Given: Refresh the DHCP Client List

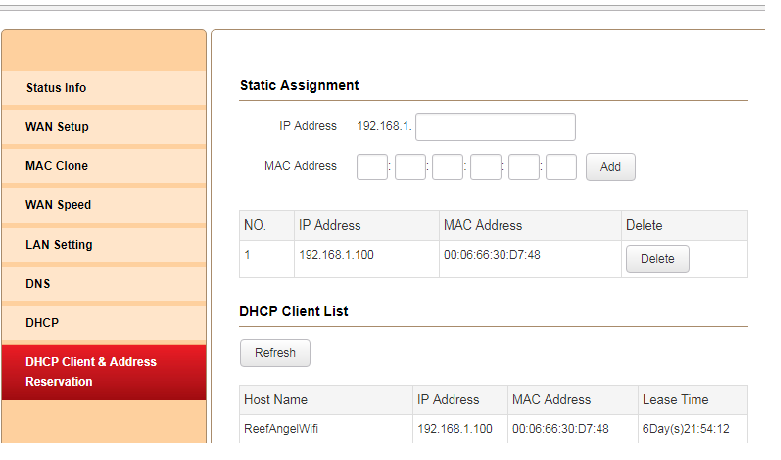Looking at the screenshot, I should point(275,353).
